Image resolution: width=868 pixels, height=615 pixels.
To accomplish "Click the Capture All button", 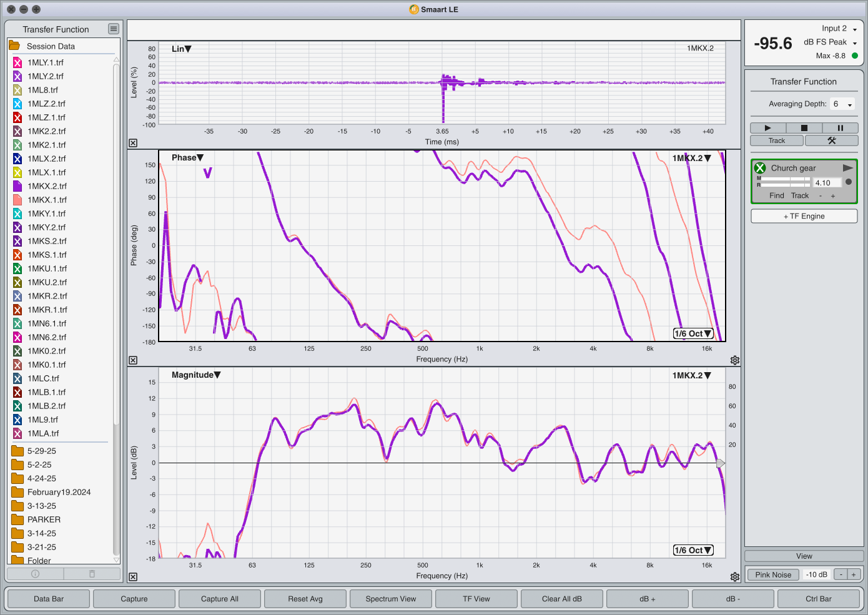I will click(x=219, y=599).
